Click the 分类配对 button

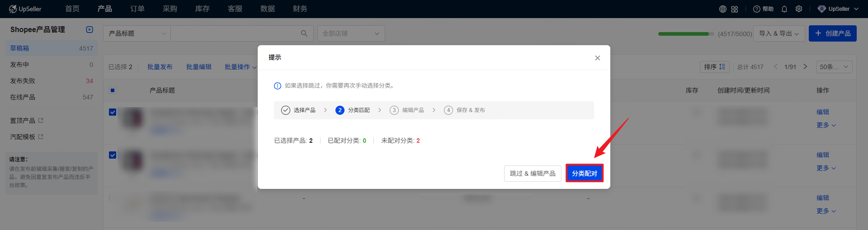584,174
